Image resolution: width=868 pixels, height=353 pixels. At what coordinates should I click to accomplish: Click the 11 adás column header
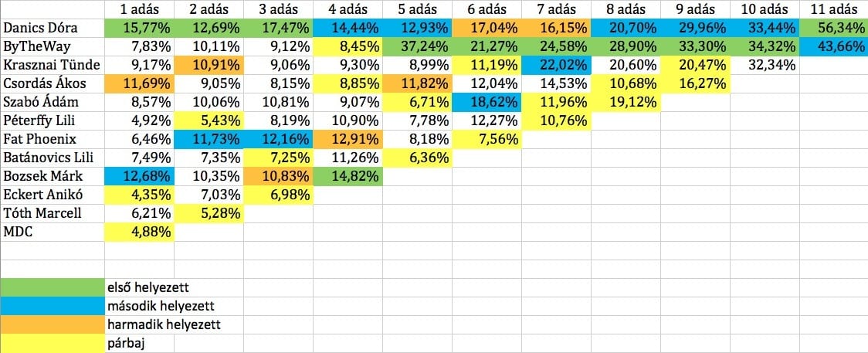tap(834, 9)
